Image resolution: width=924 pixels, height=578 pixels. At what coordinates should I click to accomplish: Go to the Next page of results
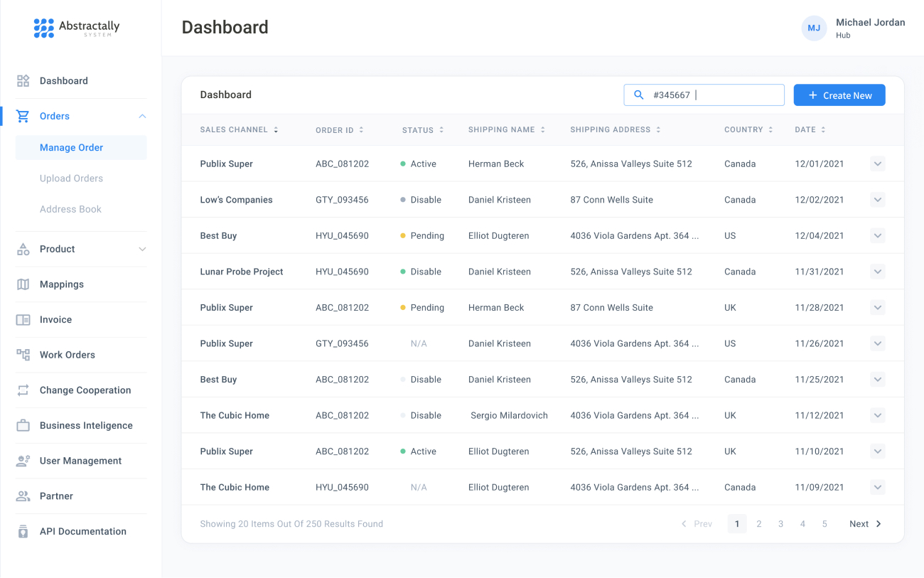(865, 524)
